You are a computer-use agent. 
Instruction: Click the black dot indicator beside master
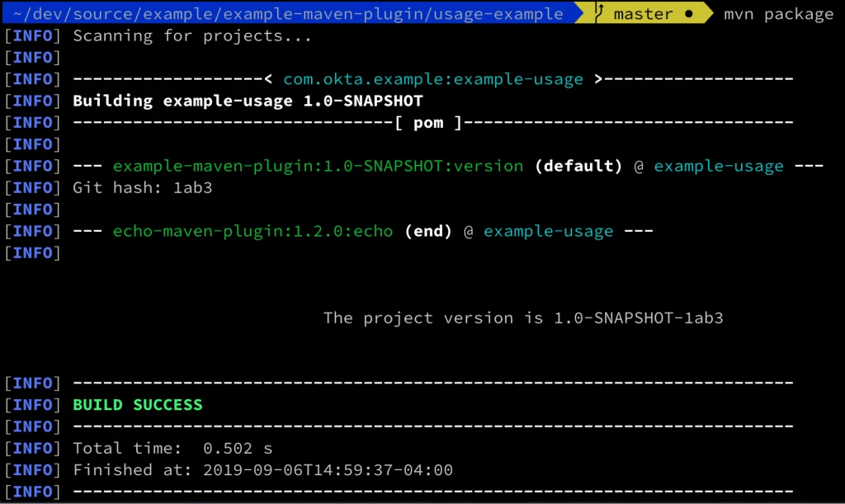(x=690, y=13)
